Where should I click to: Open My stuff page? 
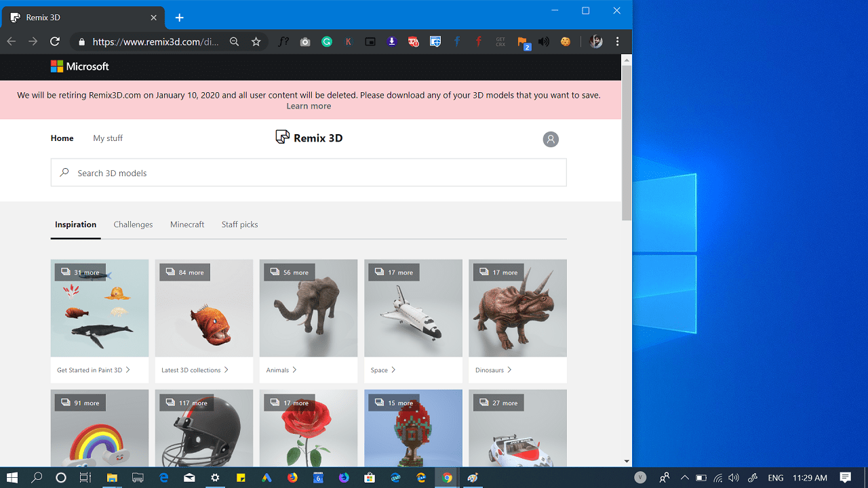pyautogui.click(x=108, y=138)
